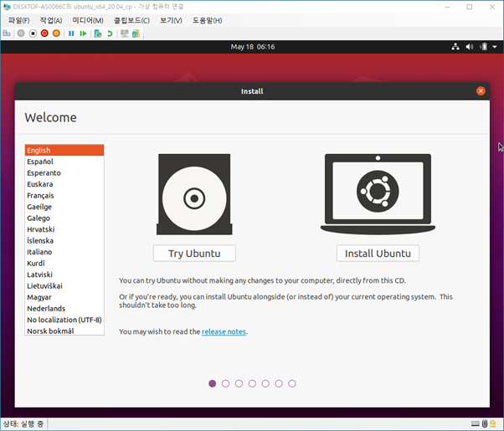Open the 클립보드(C) menu
This screenshot has height=431, width=504.
131,21
